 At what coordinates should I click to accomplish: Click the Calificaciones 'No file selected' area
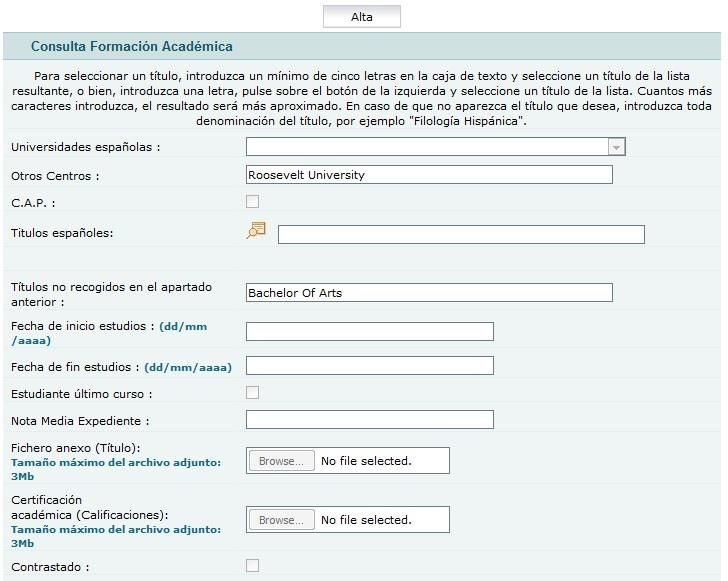366,520
